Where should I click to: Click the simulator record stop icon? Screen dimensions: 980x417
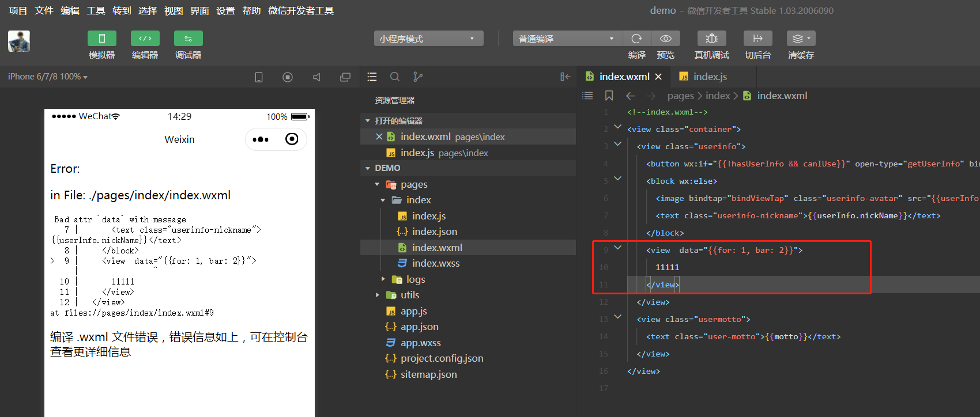coord(288,77)
